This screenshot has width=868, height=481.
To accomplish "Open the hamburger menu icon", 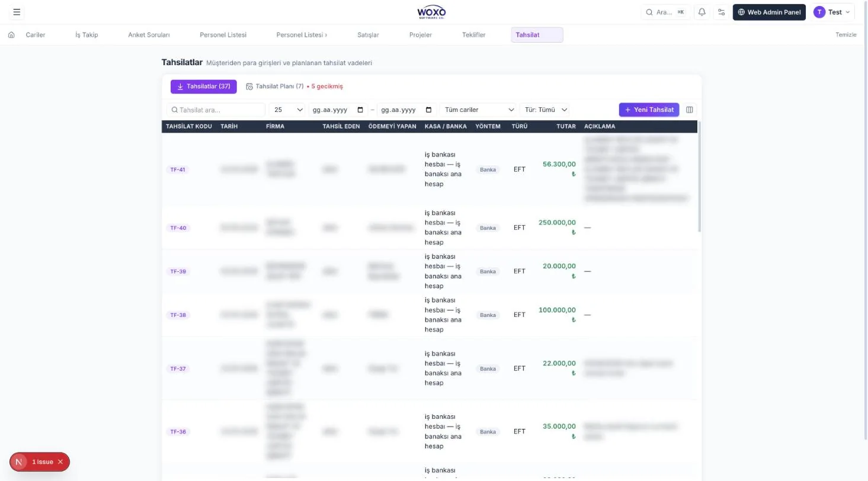I will click(17, 12).
